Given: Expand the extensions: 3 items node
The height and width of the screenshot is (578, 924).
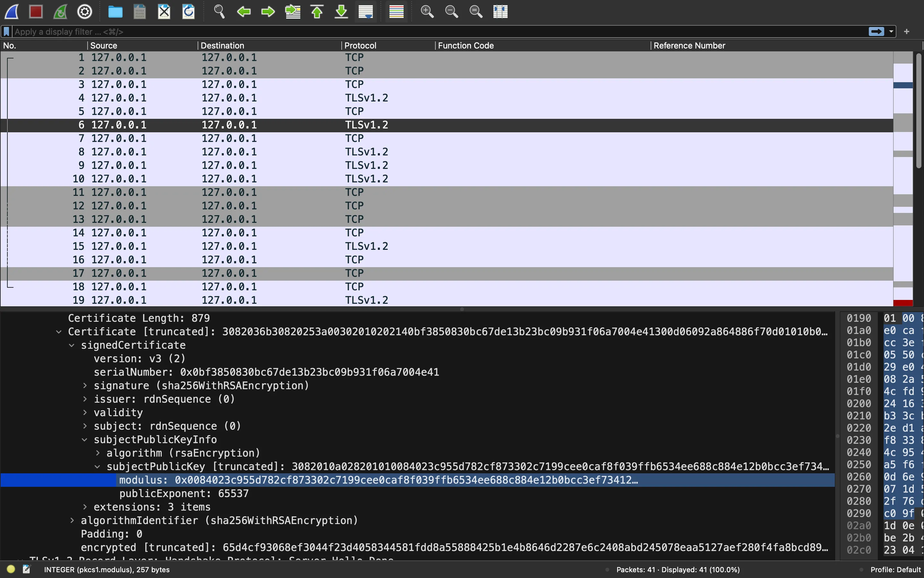Looking at the screenshot, I should [x=85, y=507].
